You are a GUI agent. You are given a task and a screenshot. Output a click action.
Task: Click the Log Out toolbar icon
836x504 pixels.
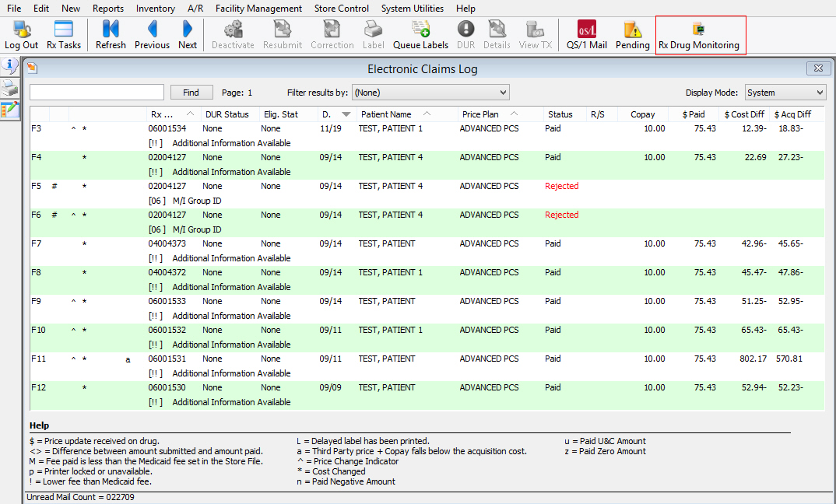point(21,35)
